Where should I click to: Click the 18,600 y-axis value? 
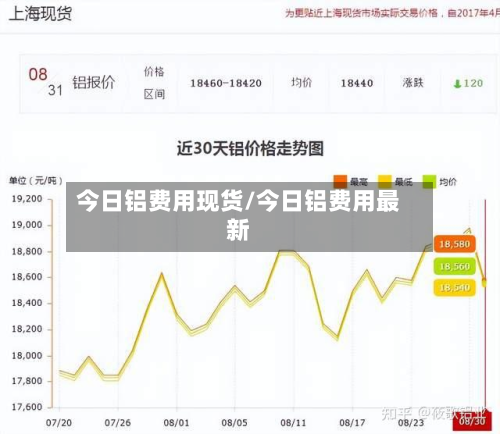point(27,277)
